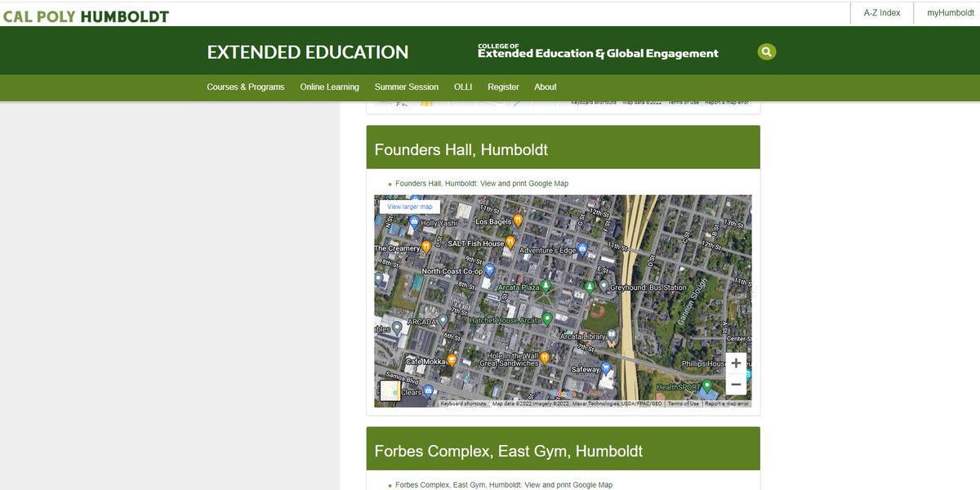Click the Los Bagels restaurant pin
This screenshot has width=980, height=490.
tap(518, 220)
